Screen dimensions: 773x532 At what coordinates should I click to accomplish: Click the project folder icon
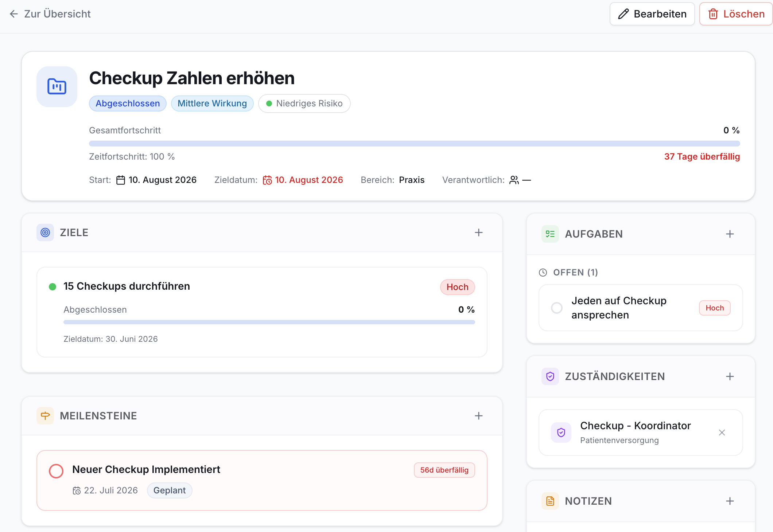[x=57, y=87]
